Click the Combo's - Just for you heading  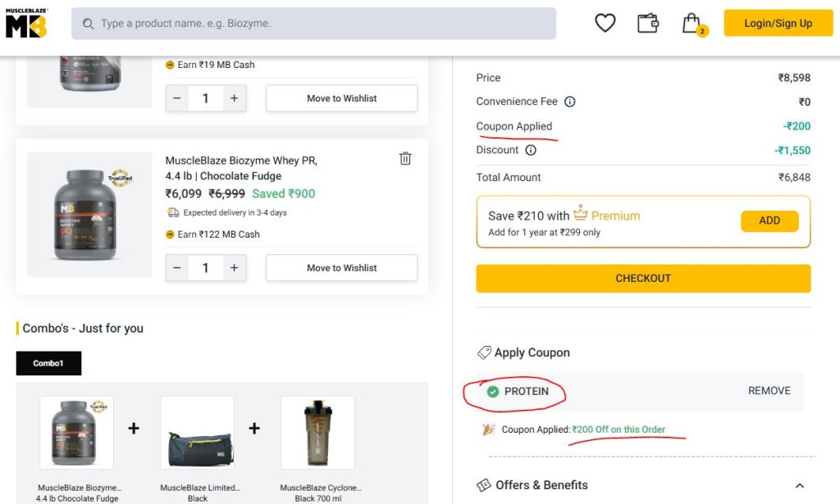click(83, 329)
